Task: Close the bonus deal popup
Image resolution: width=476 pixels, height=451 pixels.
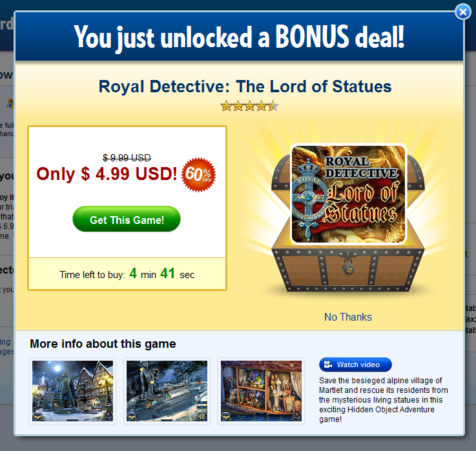Action: (x=462, y=12)
